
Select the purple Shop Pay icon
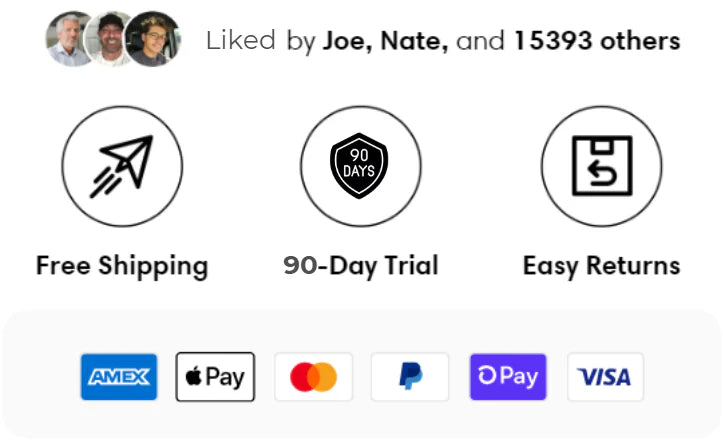(x=508, y=377)
